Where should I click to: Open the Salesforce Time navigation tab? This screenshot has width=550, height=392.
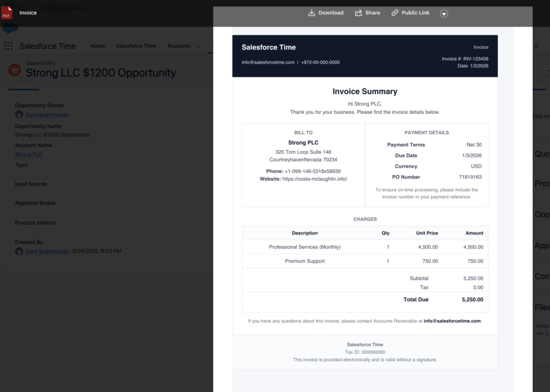click(136, 46)
